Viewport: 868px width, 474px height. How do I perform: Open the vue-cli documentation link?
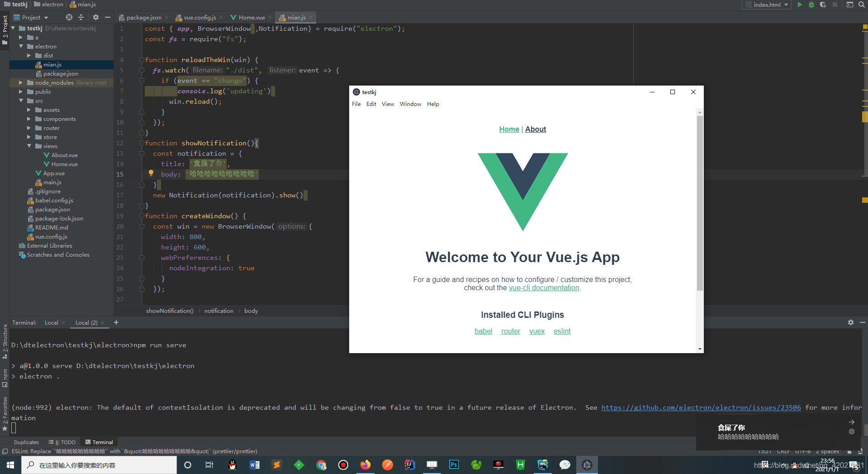point(544,288)
